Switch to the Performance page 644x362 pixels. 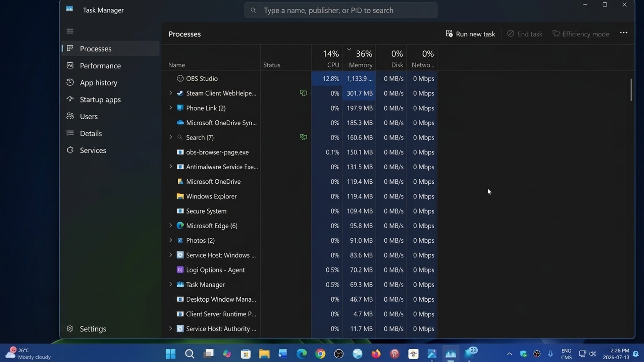pyautogui.click(x=110, y=66)
